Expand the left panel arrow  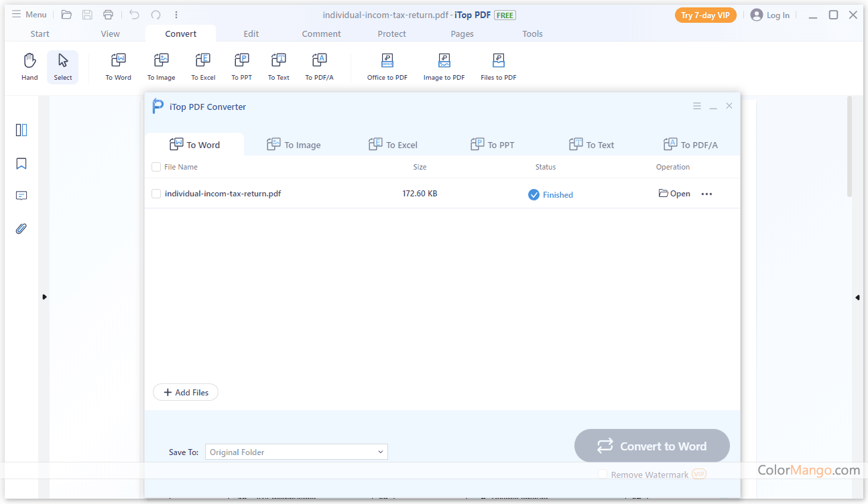pos(44,297)
